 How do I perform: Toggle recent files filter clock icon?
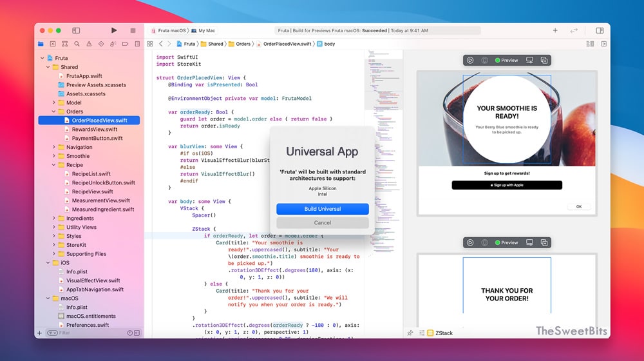click(130, 333)
